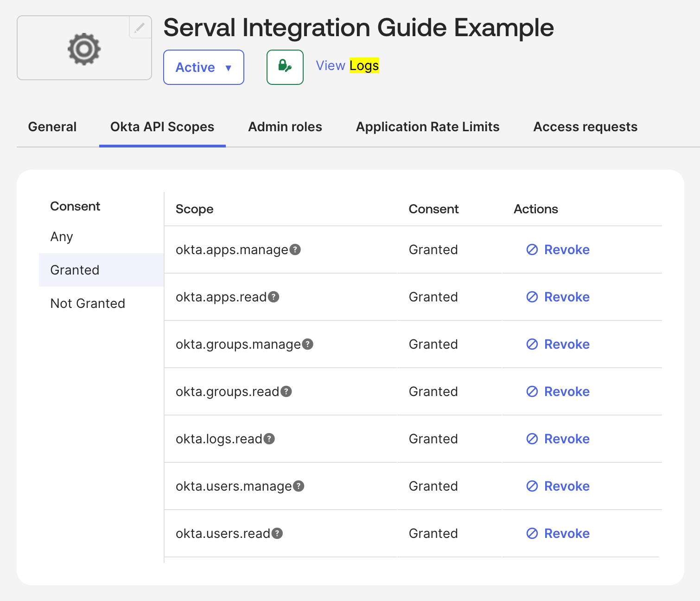
Task: Click the green lock key icon button
Action: click(x=285, y=67)
